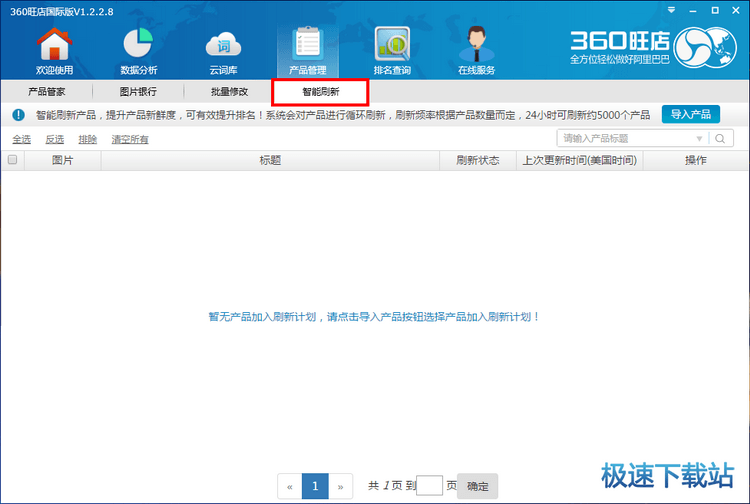Viewport: 750px width, 504px height.
Task: Minimize the 360旺店 window
Action: point(693,11)
